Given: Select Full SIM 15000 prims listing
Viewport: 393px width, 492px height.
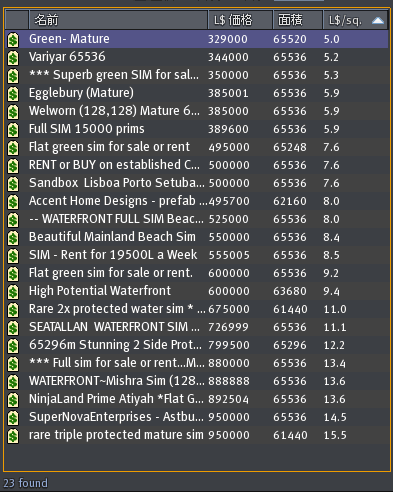Looking at the screenshot, I should 197,129.
